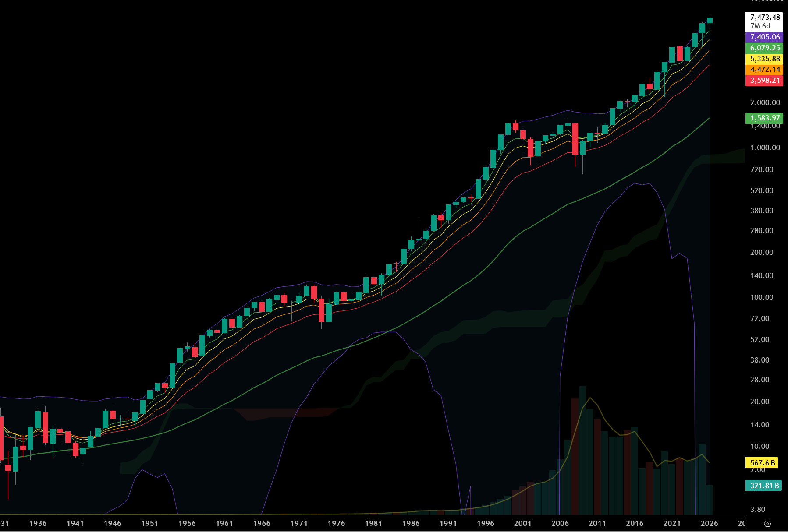Open the chart settings hexagon icon
Viewport: 788px width, 532px height.
point(767,523)
